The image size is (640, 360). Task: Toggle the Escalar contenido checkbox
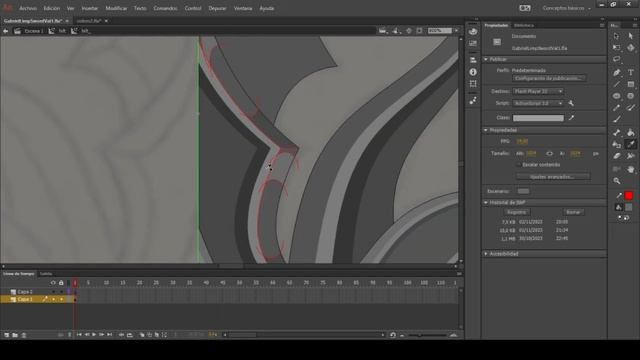click(518, 165)
